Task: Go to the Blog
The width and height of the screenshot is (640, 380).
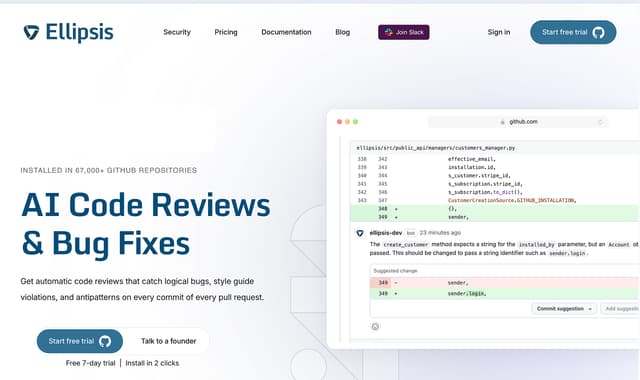Action: pyautogui.click(x=342, y=32)
